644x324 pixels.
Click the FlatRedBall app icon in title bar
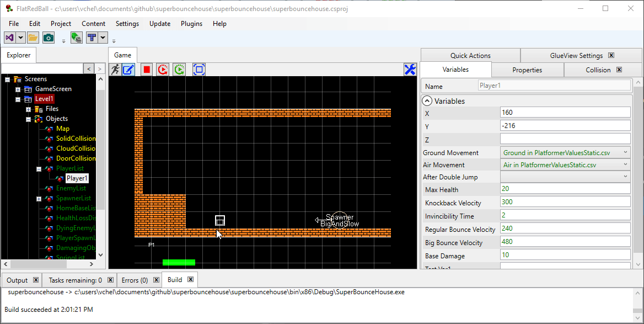click(x=9, y=9)
